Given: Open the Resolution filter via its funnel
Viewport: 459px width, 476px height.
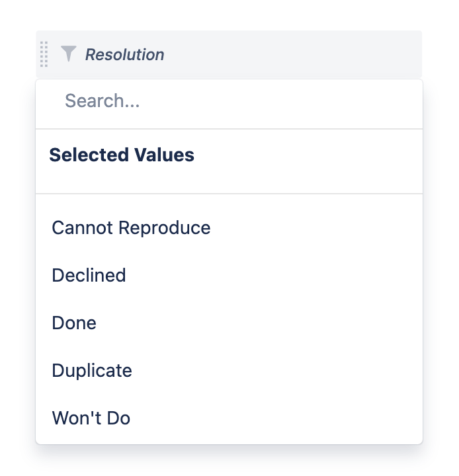Looking at the screenshot, I should [68, 54].
